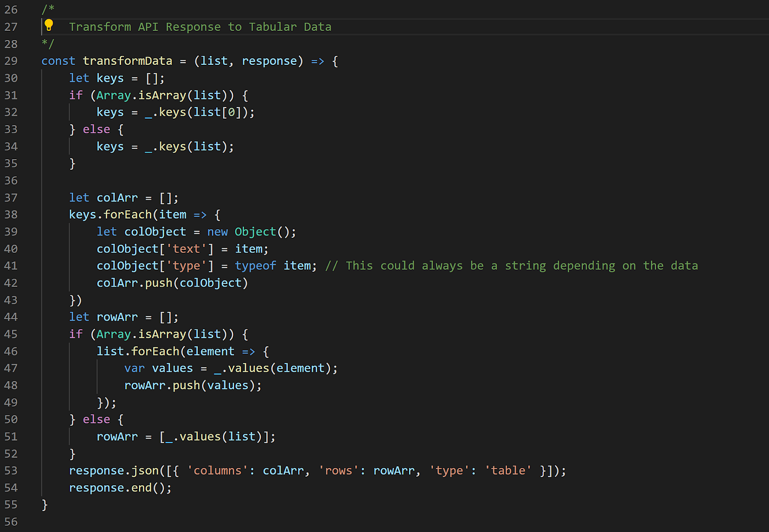Click the 'table' string on line 53
The height and width of the screenshot is (532, 769).
508,471
